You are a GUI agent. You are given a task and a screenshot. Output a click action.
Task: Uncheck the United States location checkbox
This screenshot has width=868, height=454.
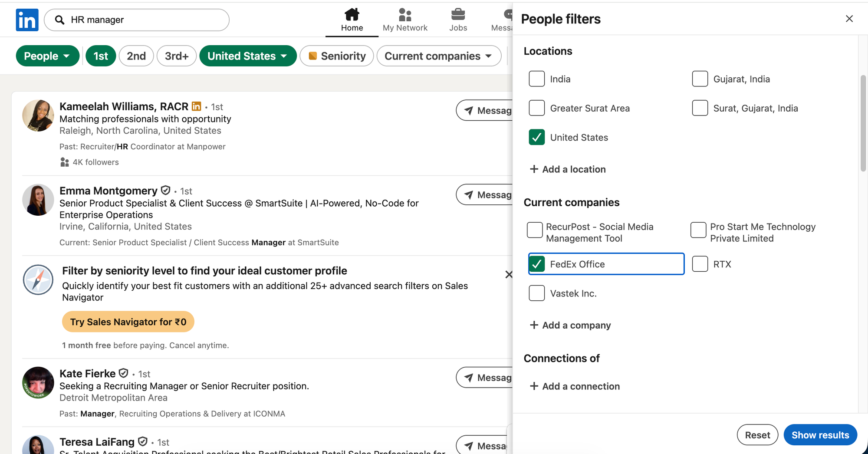click(x=537, y=138)
